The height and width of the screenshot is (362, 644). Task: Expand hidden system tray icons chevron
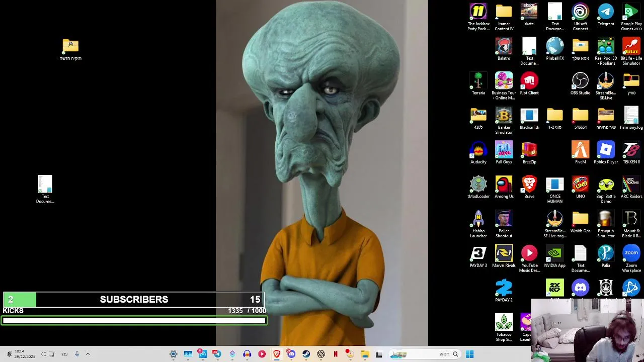(88, 354)
